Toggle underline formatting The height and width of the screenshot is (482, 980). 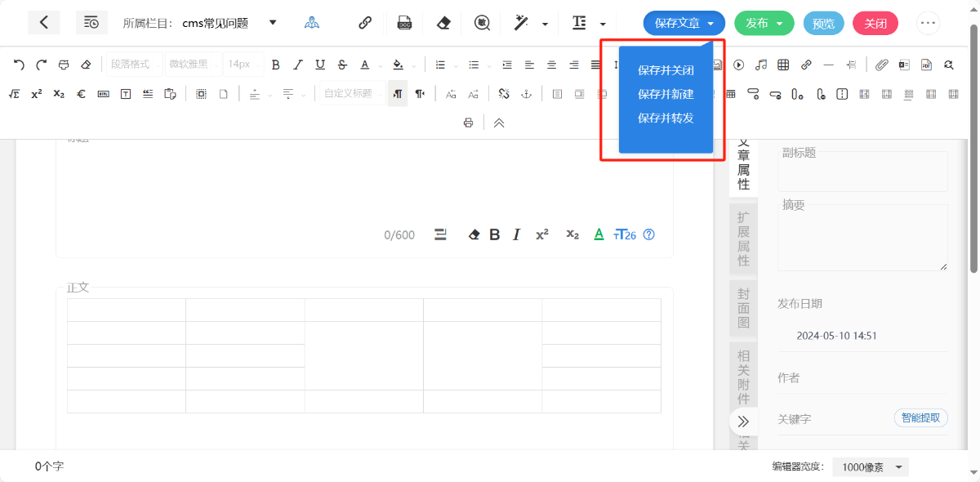point(320,65)
